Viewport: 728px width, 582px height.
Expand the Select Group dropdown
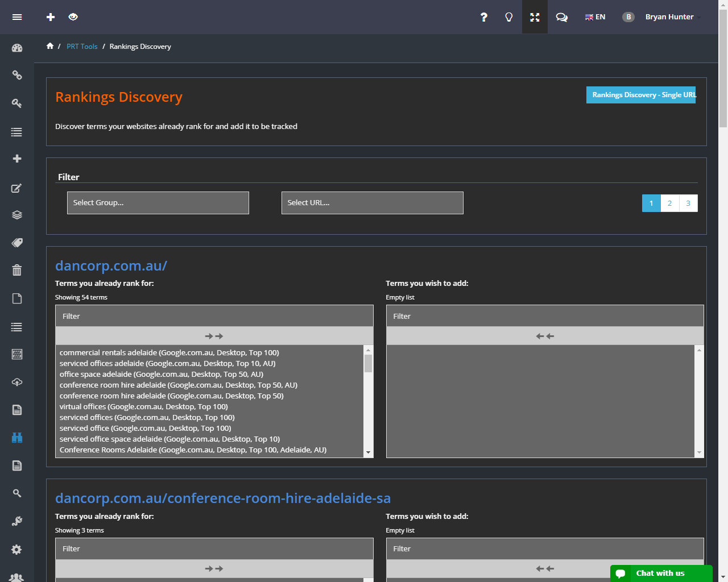click(158, 203)
